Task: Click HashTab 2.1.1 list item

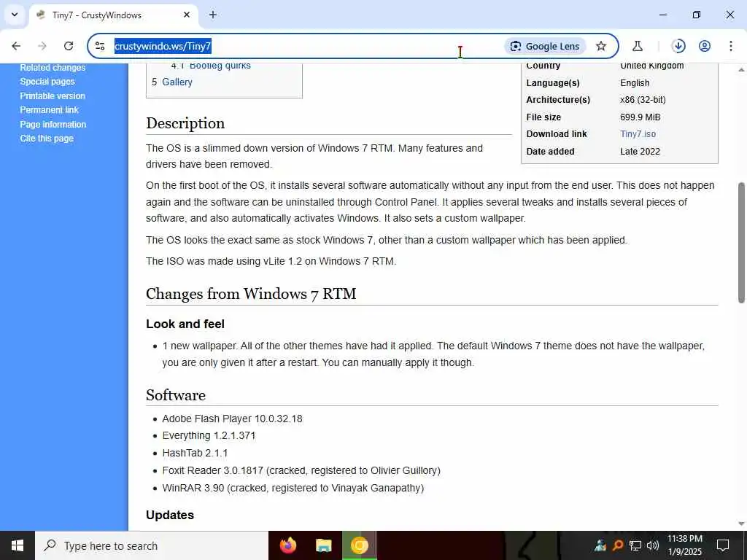Action: point(195,453)
